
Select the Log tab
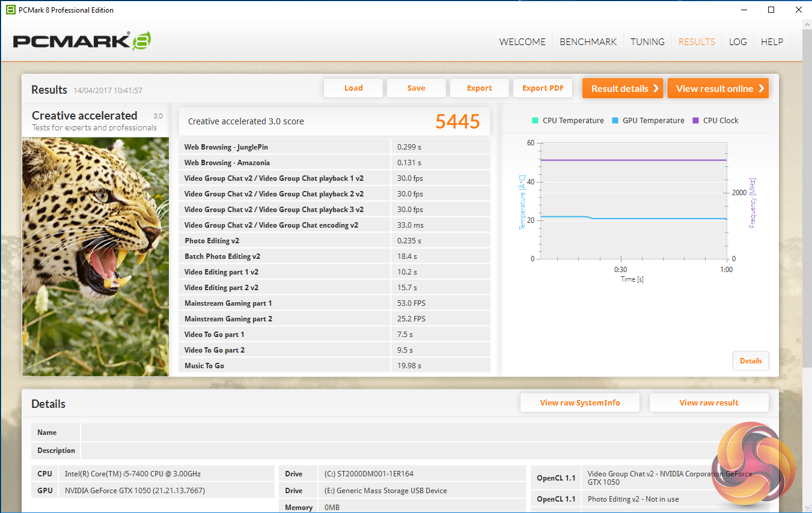[x=737, y=42]
